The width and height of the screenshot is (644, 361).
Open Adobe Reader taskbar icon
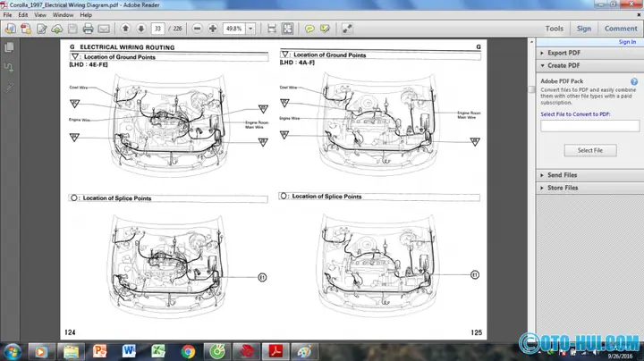[x=275, y=351]
